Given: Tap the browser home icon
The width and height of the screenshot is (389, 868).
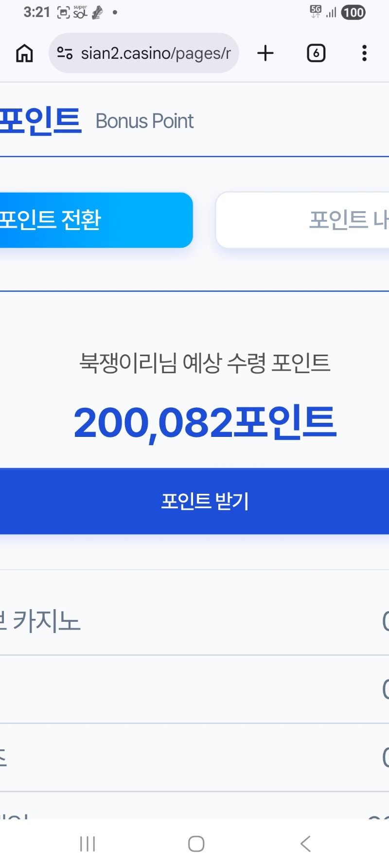Looking at the screenshot, I should tap(24, 53).
